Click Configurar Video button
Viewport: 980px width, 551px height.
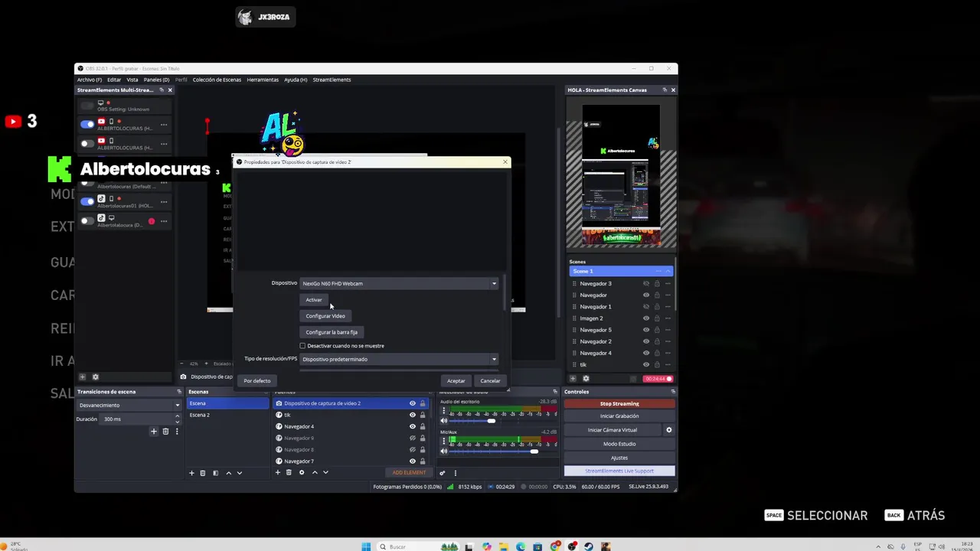[325, 316]
